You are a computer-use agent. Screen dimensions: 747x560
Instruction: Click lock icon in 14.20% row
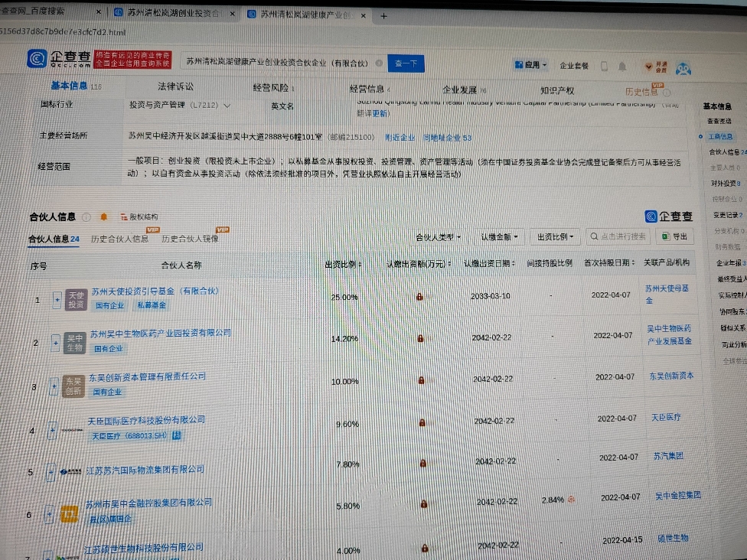coord(420,338)
